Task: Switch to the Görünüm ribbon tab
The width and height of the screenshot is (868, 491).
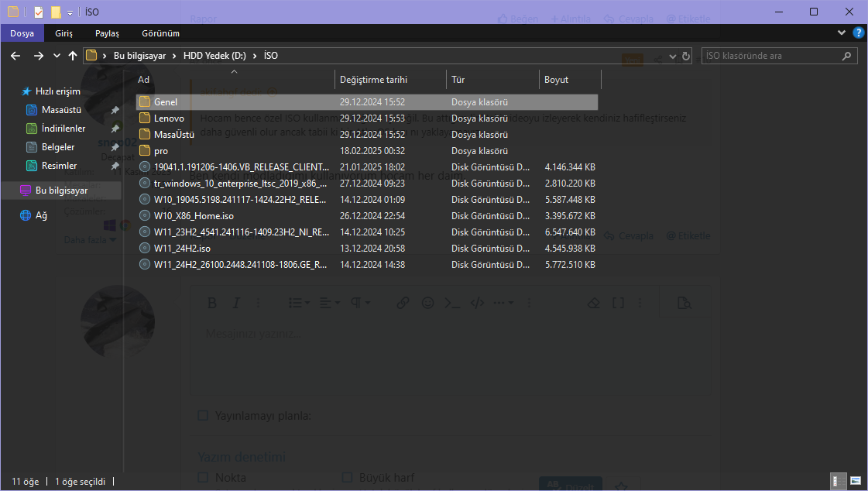Action: (x=160, y=33)
